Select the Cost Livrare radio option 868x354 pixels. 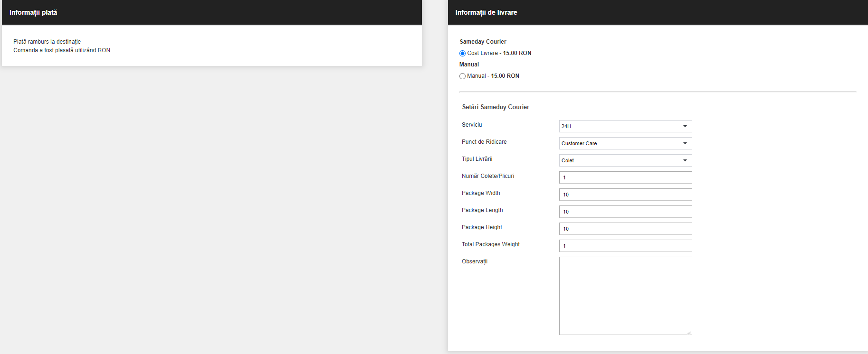click(x=462, y=54)
